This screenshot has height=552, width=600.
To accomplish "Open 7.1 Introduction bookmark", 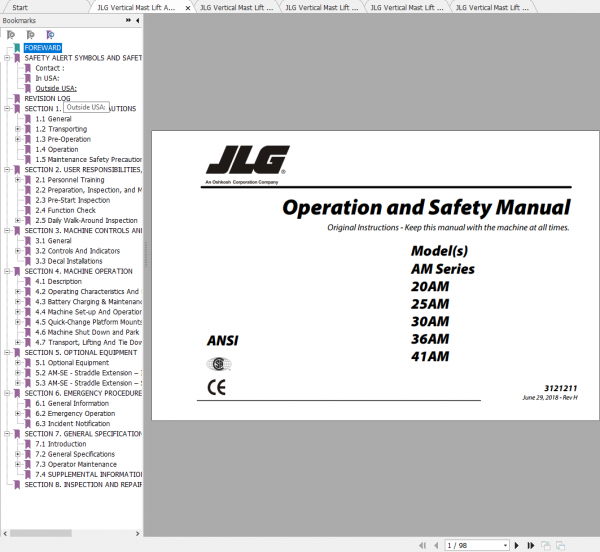I will click(x=61, y=444).
